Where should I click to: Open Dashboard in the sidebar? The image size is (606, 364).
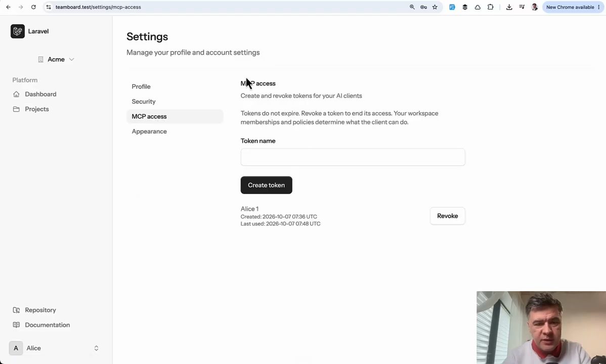click(x=40, y=94)
